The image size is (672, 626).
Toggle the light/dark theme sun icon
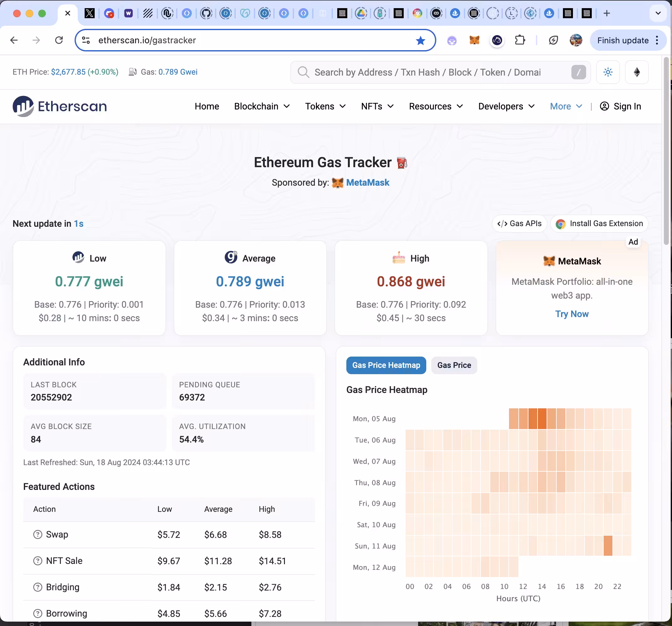point(608,72)
